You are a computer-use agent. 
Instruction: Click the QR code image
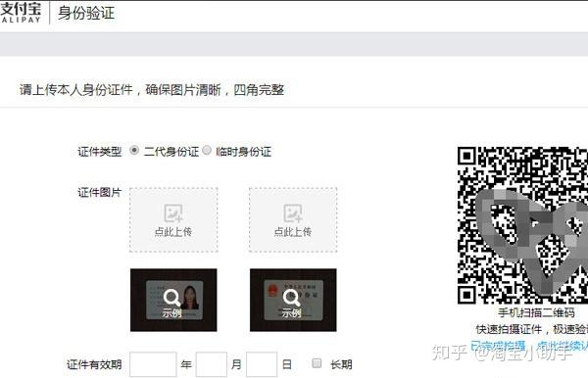[522, 225]
